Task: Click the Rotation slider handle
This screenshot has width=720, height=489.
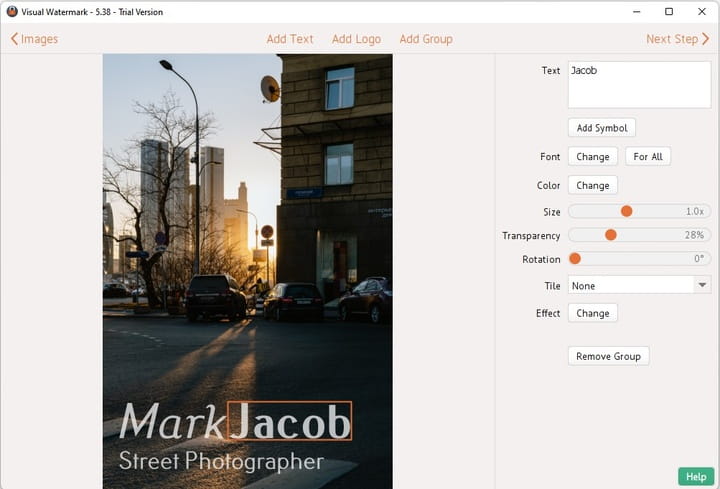Action: tap(575, 259)
